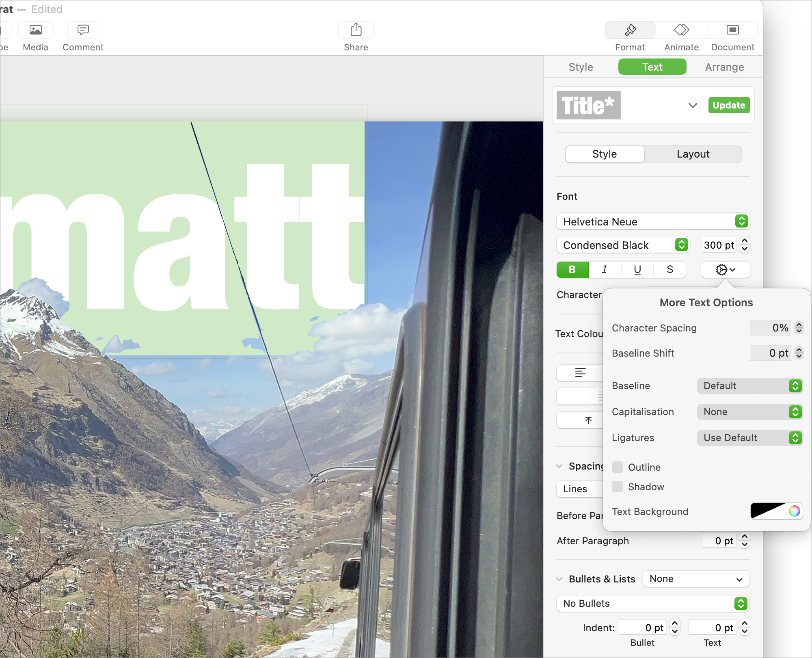Toggle strikethrough formatting
Screen dimensions: 812x658
coord(670,269)
